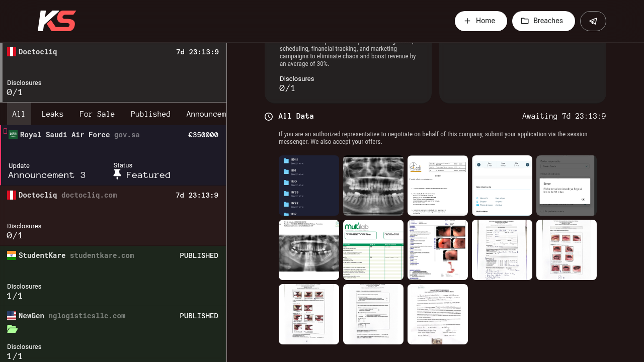The width and height of the screenshot is (644, 362).
Task: Open NewGen nglogisticsllc.com entry
Action: [113, 334]
